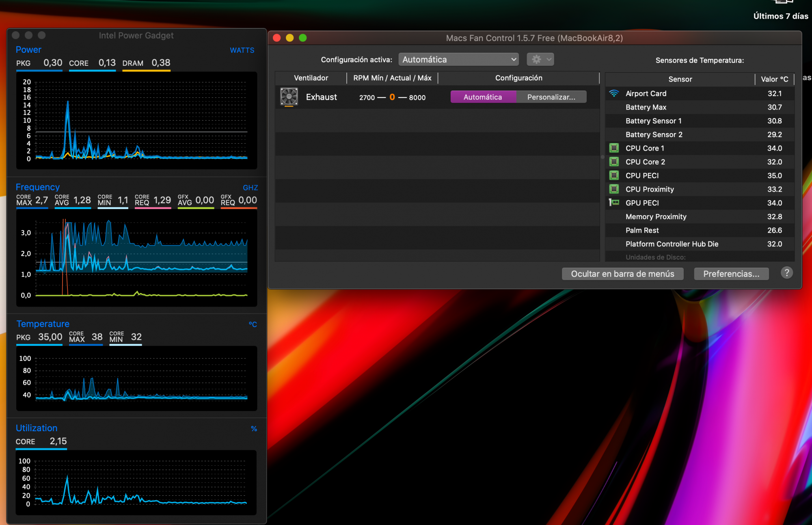
Task: Select the Palm Rest sensor row
Action: tap(700, 230)
